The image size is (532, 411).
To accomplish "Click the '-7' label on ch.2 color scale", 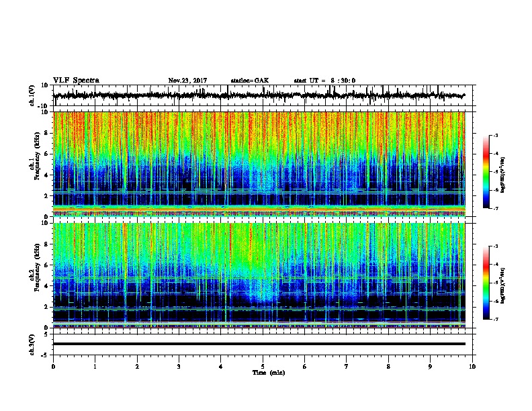I will (x=495, y=320).
